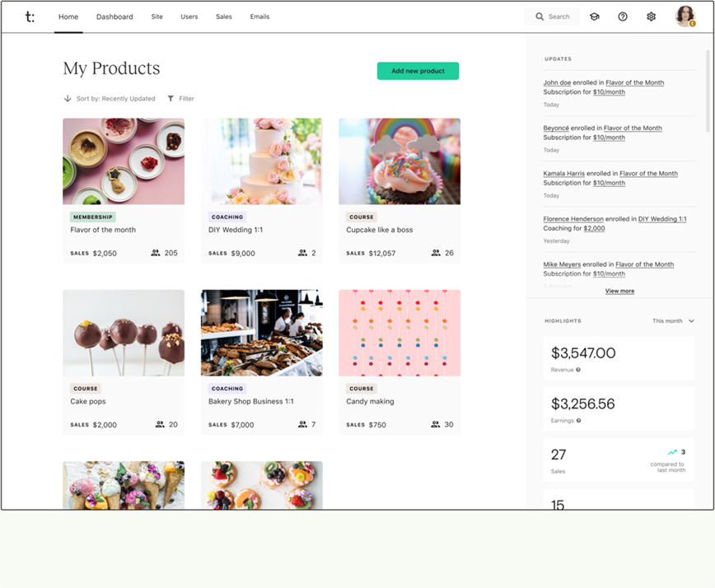Click students icon on Flavor of the month
The height and width of the screenshot is (588, 715).
(x=156, y=253)
